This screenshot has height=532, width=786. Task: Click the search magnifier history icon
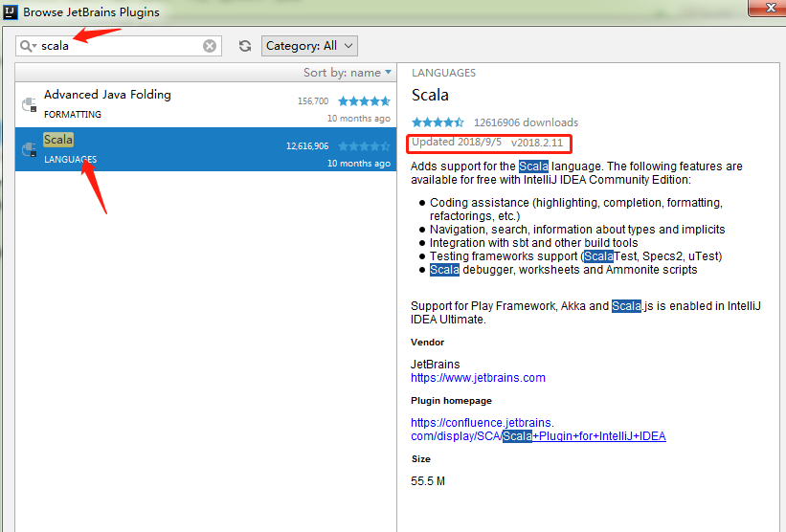click(28, 46)
